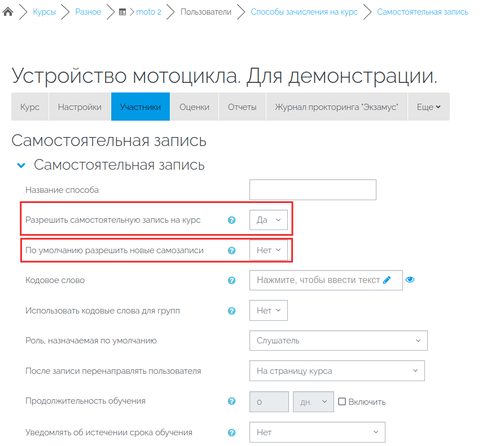
Task: Open redirect dropdown 'На страницу курса'
Action: tap(337, 371)
